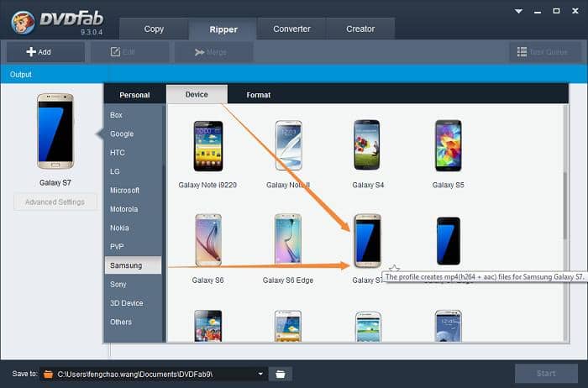Screen dimensions: 588x388
Task: Open Advanced Settings
Action: 55,202
